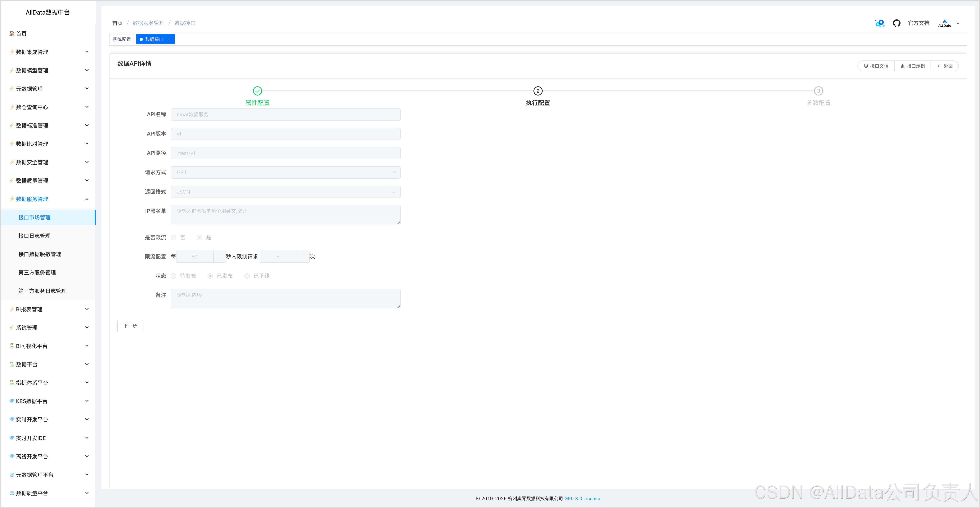Screen dimensions: 980x508
Task: Click the 接口文档 button
Action: (x=876, y=66)
